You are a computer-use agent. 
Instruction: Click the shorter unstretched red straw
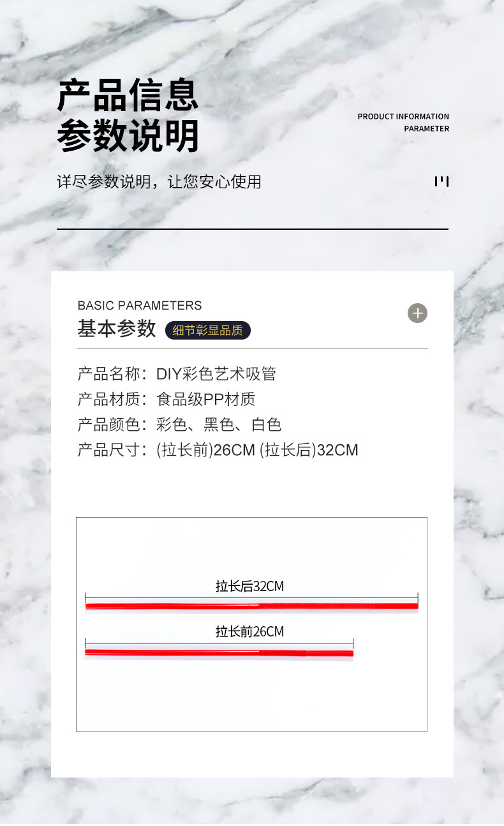tap(219, 652)
